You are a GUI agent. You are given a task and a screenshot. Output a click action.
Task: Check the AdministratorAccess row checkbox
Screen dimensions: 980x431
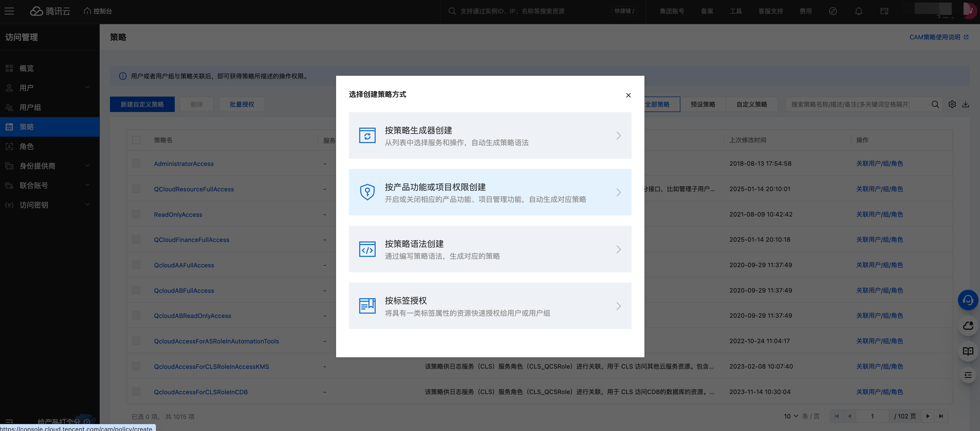(136, 163)
